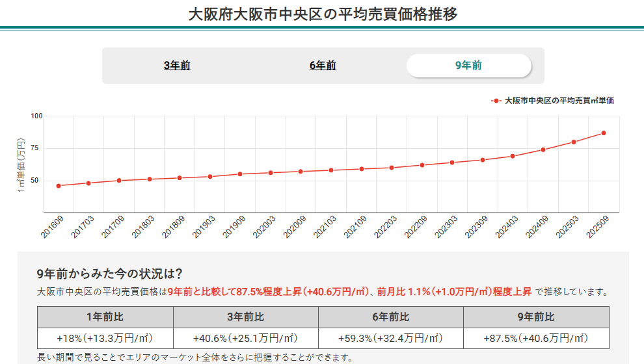Select the +59.3% 6年前比 value cell
This screenshot has width=644, height=364.
390,339
